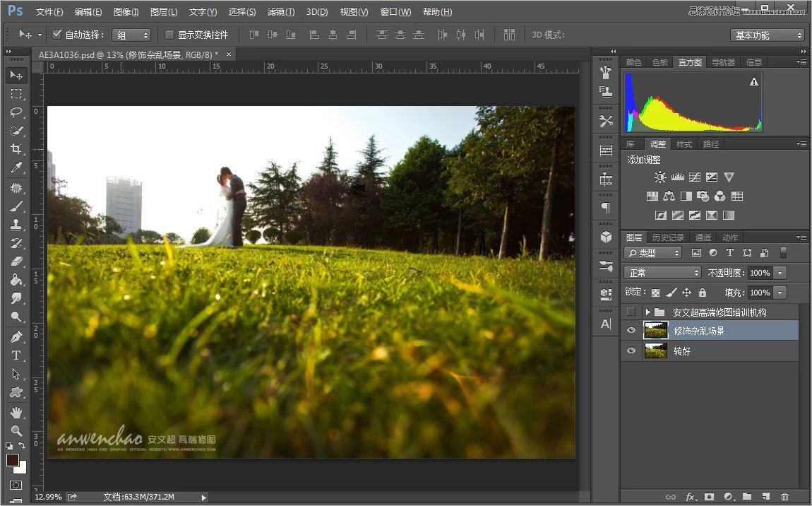Select the Eyedropper tool
Screen dimensions: 812x506
click(x=16, y=168)
